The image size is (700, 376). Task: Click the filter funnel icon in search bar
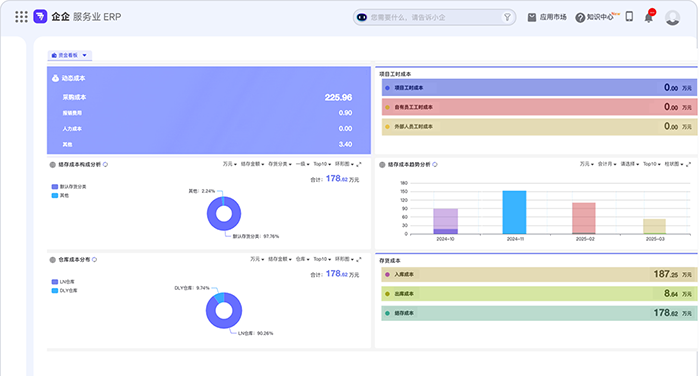(x=507, y=17)
